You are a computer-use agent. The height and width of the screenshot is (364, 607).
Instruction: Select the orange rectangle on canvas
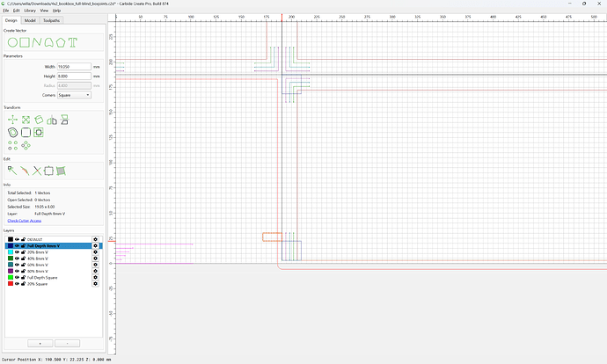coord(272,237)
